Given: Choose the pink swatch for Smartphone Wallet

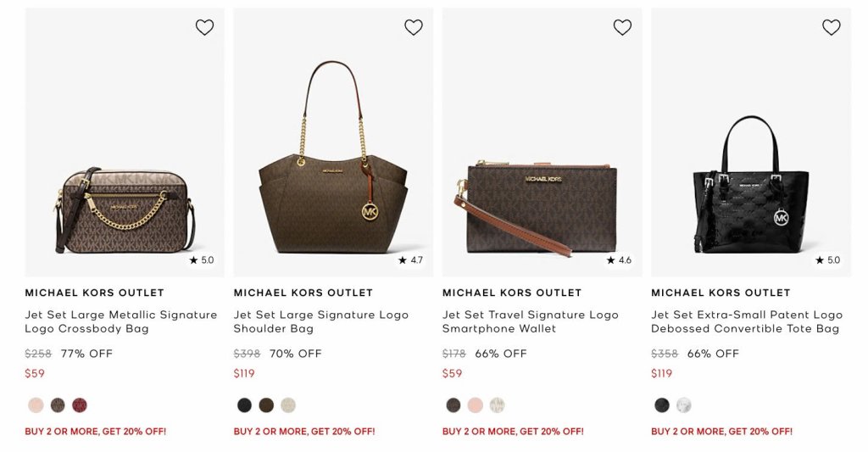Looking at the screenshot, I should coord(476,405).
